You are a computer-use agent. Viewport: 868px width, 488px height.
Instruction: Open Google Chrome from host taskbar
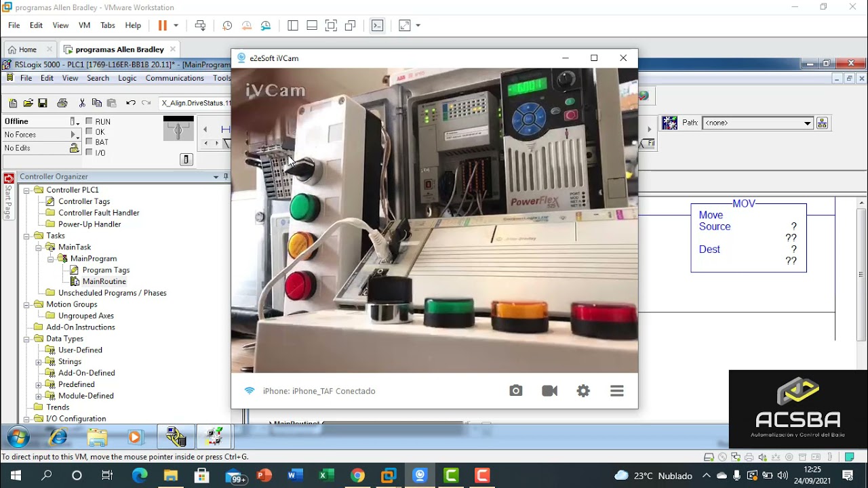coord(357,475)
